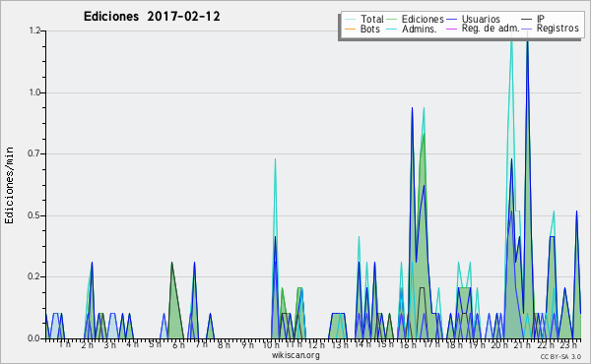Click the 1.0 y-axis value

(x=34, y=92)
